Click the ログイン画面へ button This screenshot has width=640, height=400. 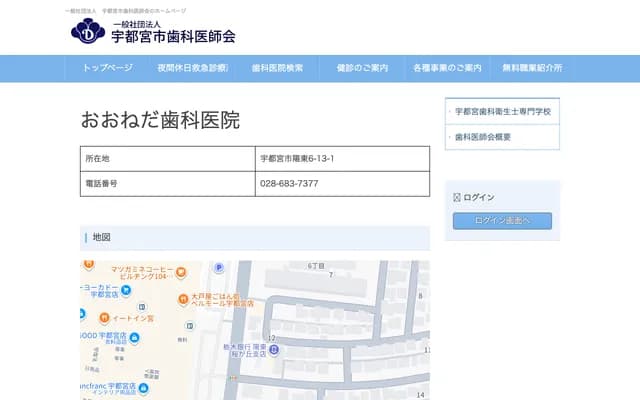pyautogui.click(x=502, y=221)
